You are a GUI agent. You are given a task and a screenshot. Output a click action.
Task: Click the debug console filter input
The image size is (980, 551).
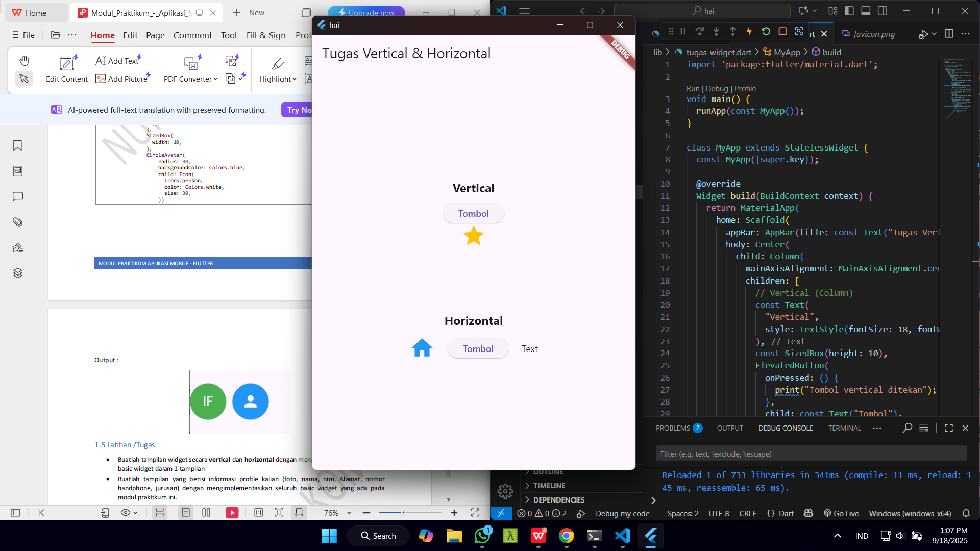(x=811, y=454)
